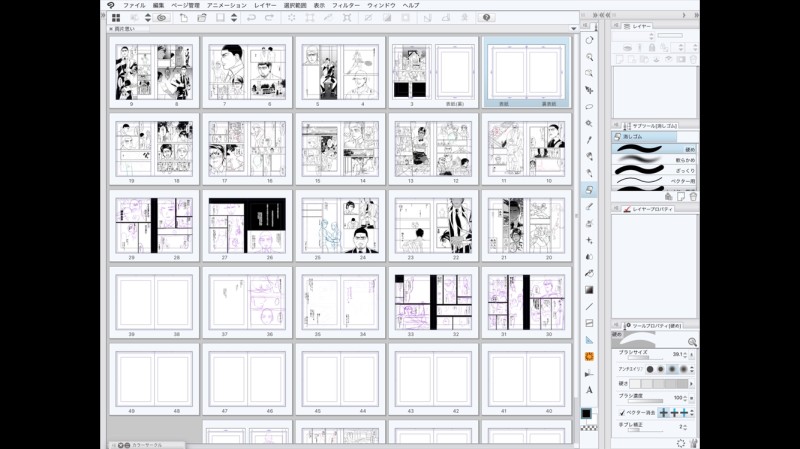Click the Save icon
The width and height of the screenshot is (800, 449).
pyautogui.click(x=220, y=17)
